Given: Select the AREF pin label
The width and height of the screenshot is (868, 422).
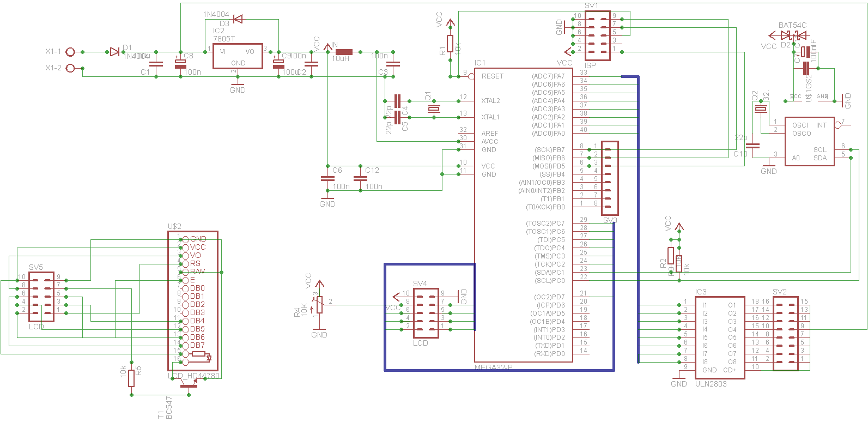Looking at the screenshot, I should click(x=490, y=134).
